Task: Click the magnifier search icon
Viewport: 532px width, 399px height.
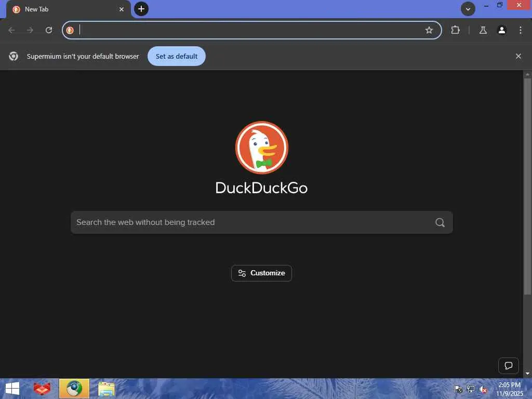Action: tap(440, 222)
